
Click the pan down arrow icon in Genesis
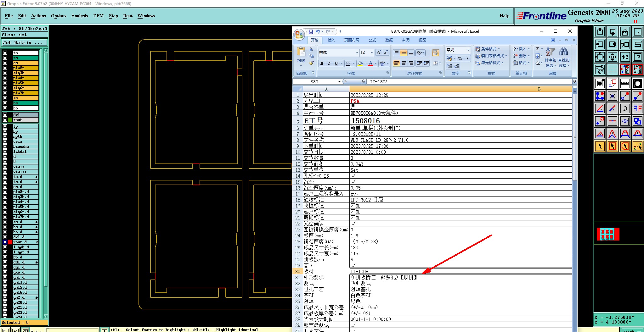point(613,32)
